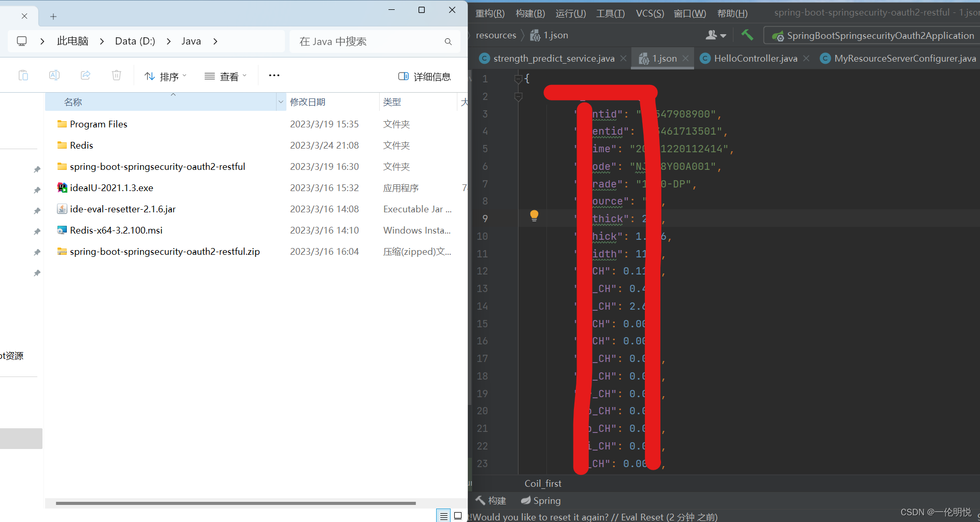This screenshot has width=980, height=522.
Task: Click the 1.json breadcrumb file icon
Action: pos(535,35)
